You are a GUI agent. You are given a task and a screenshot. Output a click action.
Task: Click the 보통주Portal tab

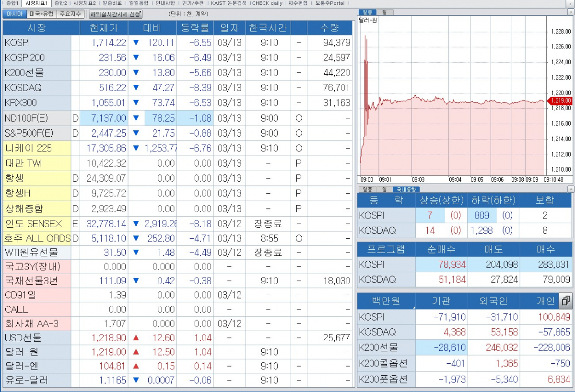330,3
